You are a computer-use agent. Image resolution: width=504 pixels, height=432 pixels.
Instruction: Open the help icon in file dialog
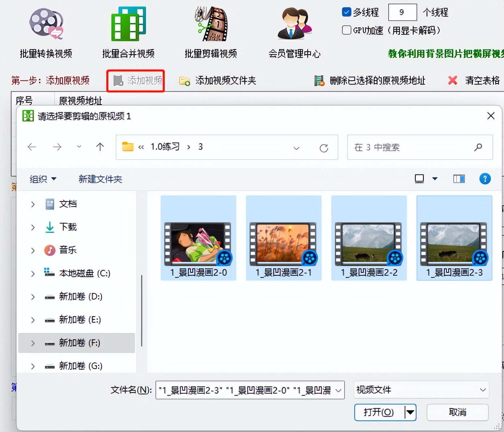485,179
